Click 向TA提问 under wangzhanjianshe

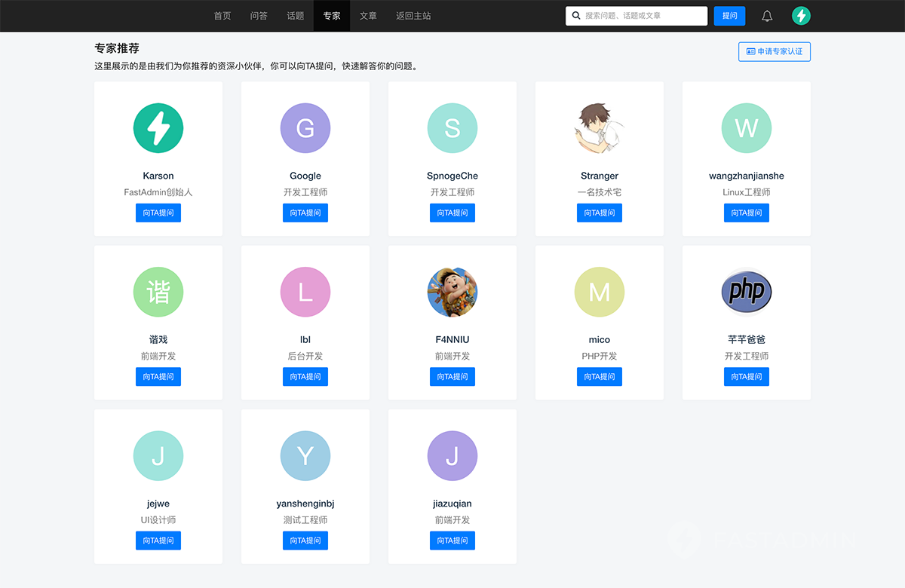[x=747, y=213]
